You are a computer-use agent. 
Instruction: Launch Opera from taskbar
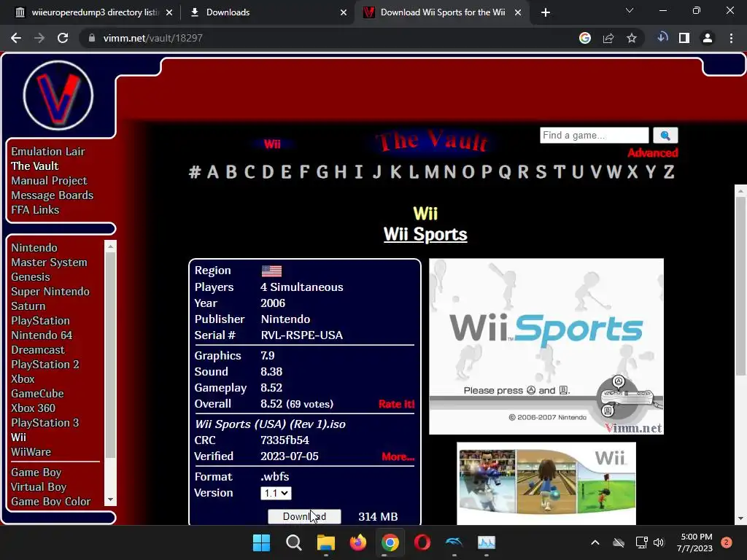click(x=422, y=542)
